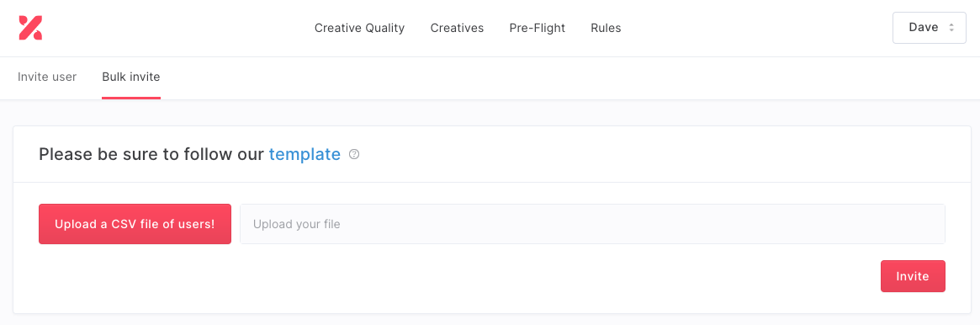
Task: Select the Bulk invite tab
Action: [131, 77]
